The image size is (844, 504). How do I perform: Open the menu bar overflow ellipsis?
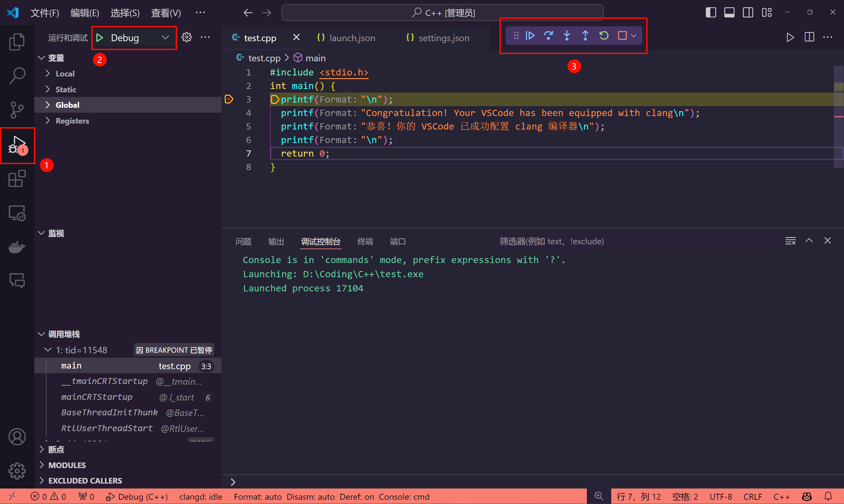[x=200, y=13]
